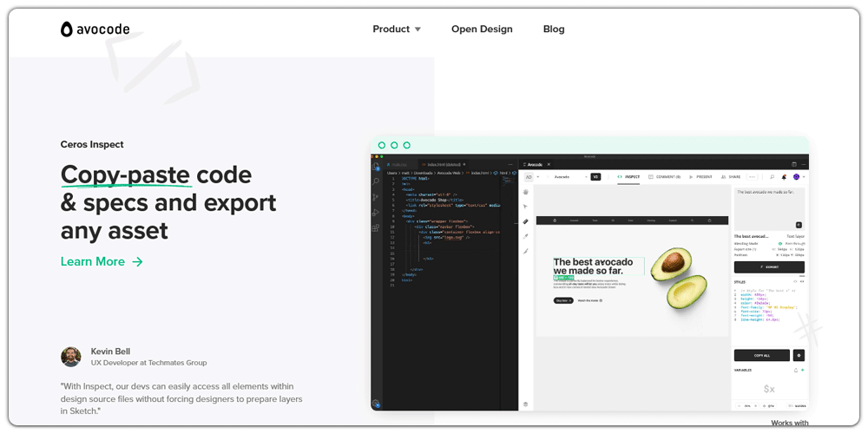Open the Open Design menu item

coord(482,29)
